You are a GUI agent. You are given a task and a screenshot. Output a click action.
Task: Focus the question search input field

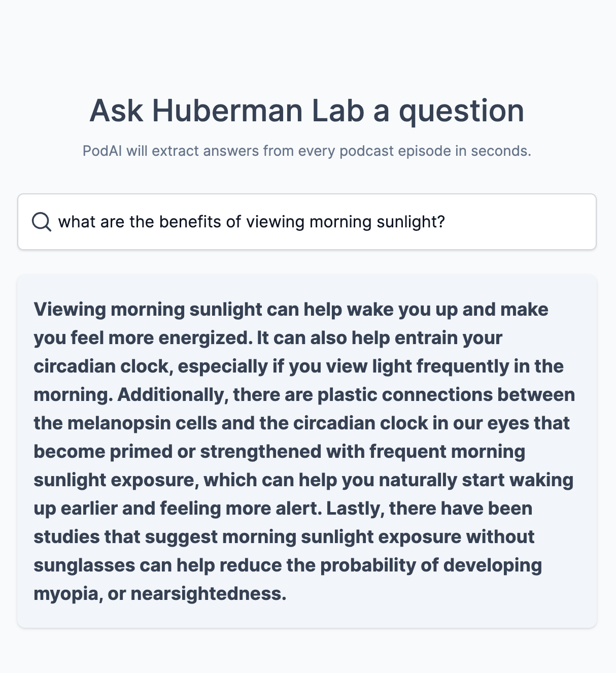tap(307, 222)
